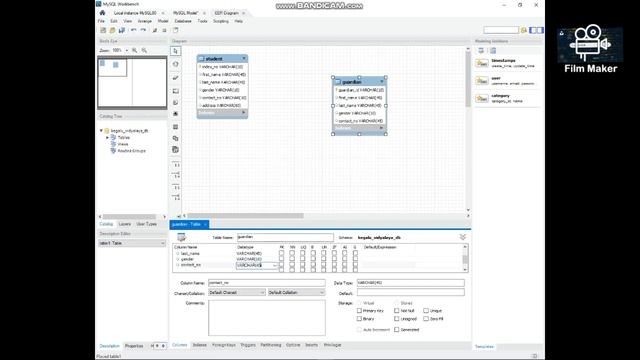
Task: Select the Views item in Catalog Tree
Action: [x=122, y=144]
